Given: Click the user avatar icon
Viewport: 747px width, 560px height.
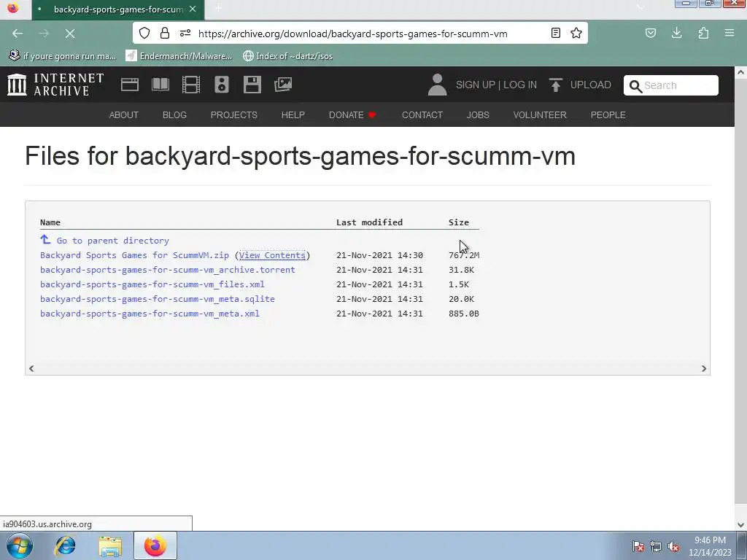Looking at the screenshot, I should point(438,85).
